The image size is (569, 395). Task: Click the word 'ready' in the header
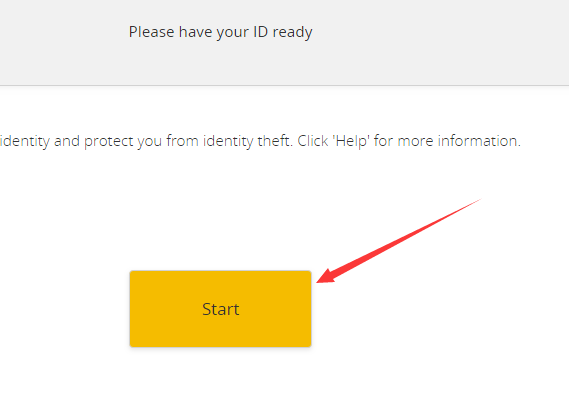(292, 33)
